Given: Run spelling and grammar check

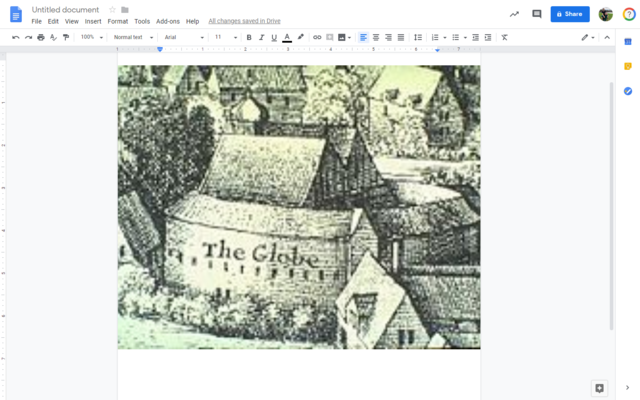Looking at the screenshot, I should pos(53,37).
